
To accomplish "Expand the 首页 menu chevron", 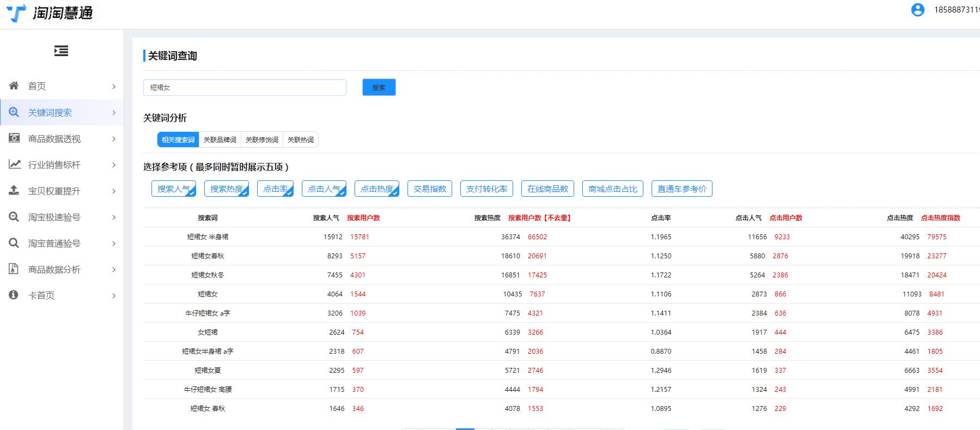I will coord(114,87).
